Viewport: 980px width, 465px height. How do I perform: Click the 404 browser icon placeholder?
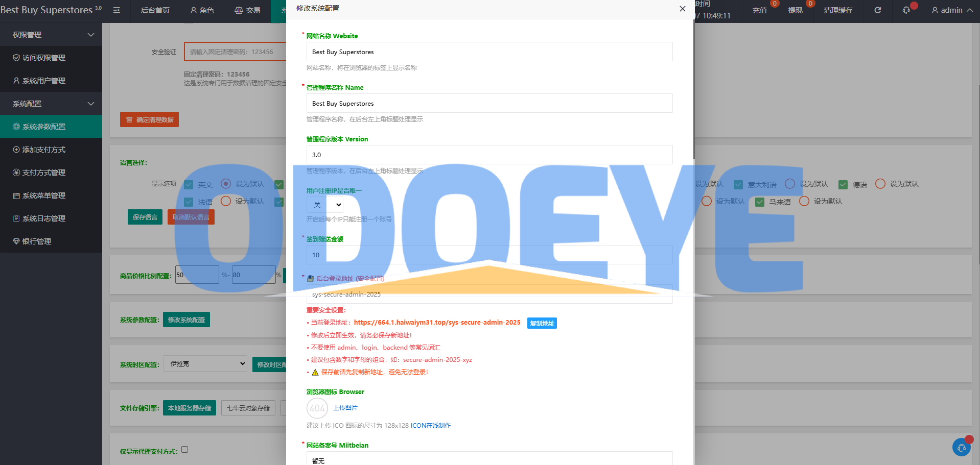[x=317, y=408]
